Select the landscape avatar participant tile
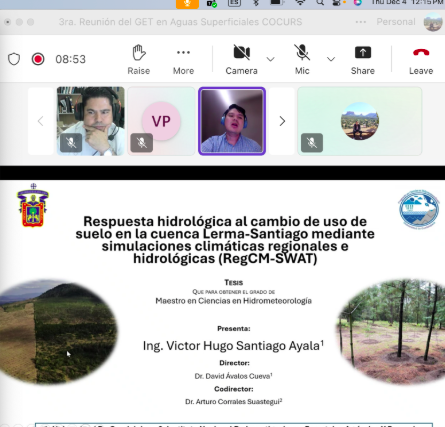 360,121
